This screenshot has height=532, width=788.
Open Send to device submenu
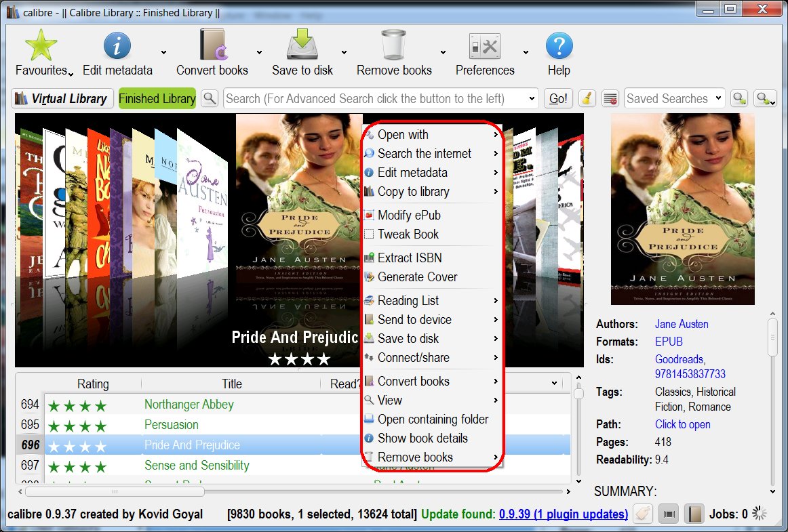432,320
